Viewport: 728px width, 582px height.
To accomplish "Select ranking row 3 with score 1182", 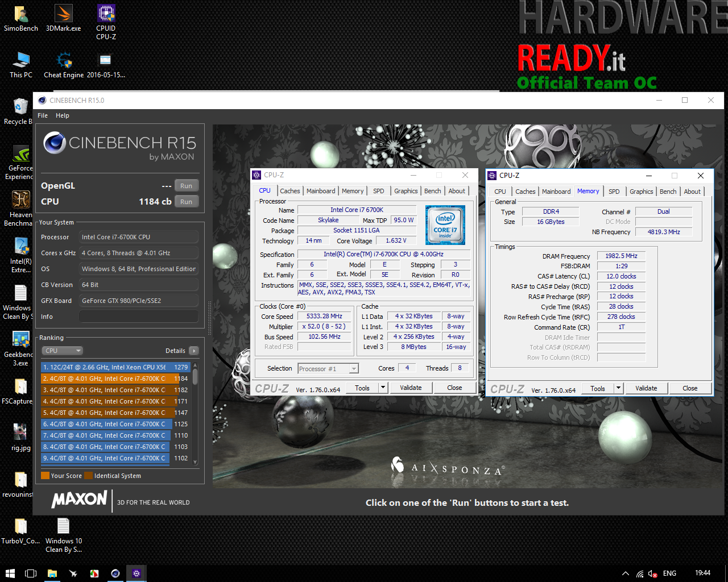I will pyautogui.click(x=115, y=390).
